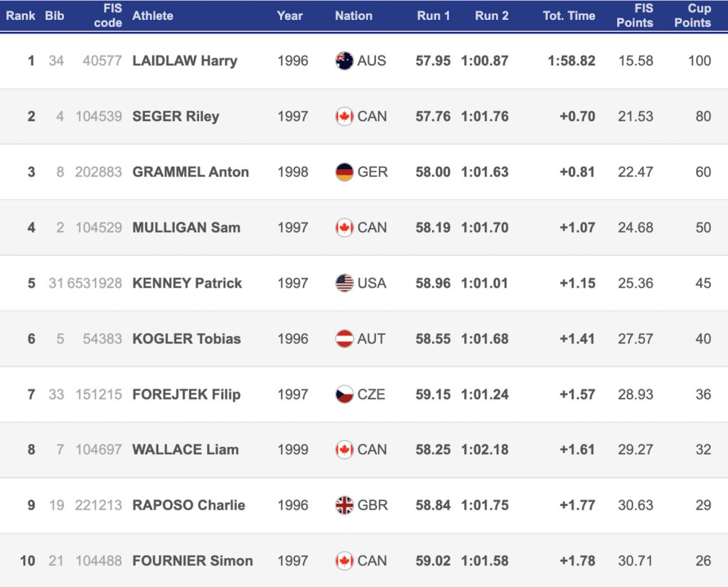Click the Rank column header
Image resolution: width=728 pixels, height=587 pixels.
[x=21, y=16]
